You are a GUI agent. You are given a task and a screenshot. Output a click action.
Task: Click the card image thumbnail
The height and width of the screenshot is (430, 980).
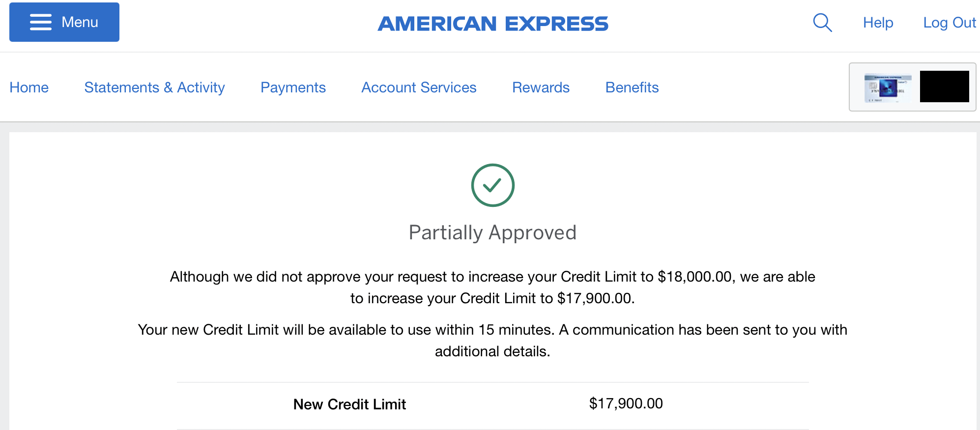click(888, 87)
